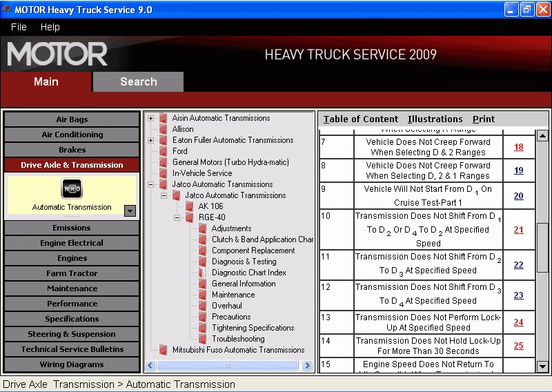The height and width of the screenshot is (392, 552).
Task: Select the Technical Service Bulletins category
Action: [x=72, y=349]
